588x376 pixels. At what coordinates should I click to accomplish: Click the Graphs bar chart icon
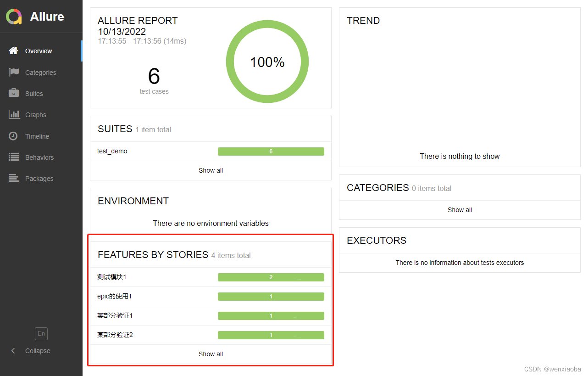click(14, 114)
